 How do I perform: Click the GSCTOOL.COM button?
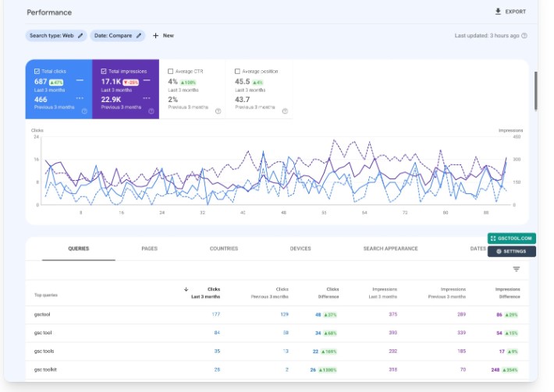(x=511, y=238)
